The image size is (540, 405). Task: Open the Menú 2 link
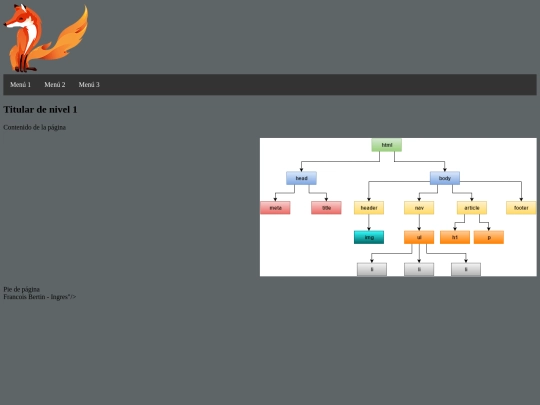pos(55,84)
